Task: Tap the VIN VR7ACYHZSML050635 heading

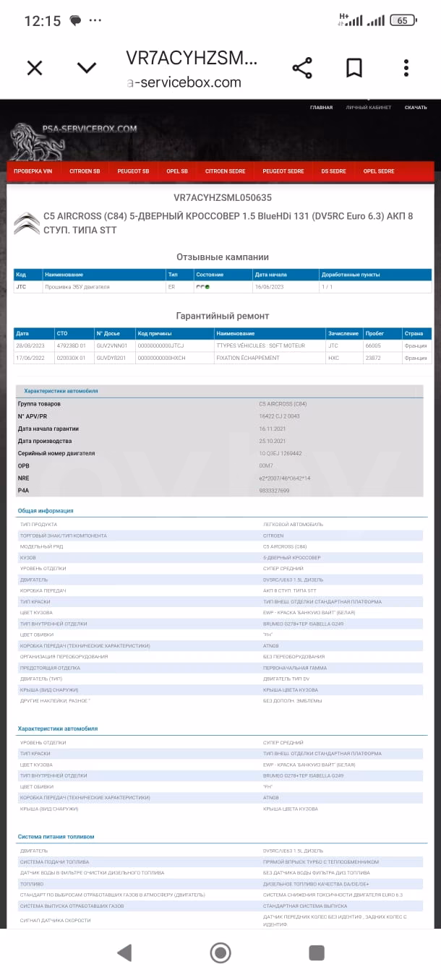Action: pyautogui.click(x=223, y=197)
